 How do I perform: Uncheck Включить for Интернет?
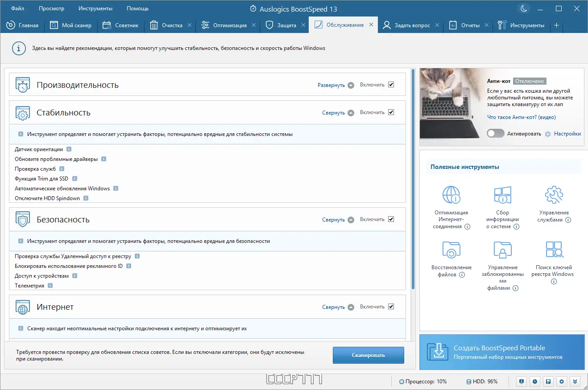(x=391, y=307)
